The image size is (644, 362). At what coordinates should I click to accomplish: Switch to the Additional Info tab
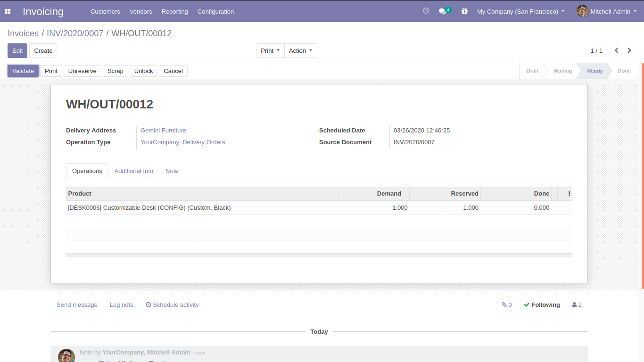133,171
